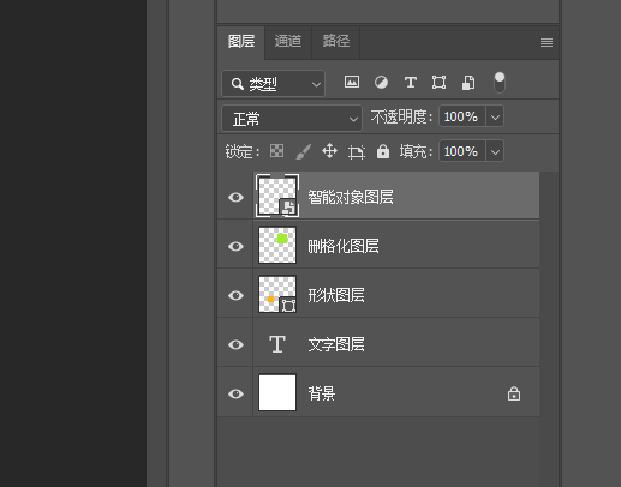This screenshot has height=487, width=621.
Task: Filter layers by type layers icon
Action: [x=410, y=83]
